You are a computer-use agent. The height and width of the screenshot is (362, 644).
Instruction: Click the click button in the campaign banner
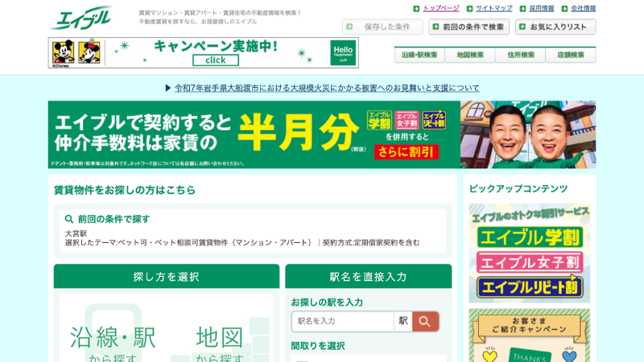(216, 60)
